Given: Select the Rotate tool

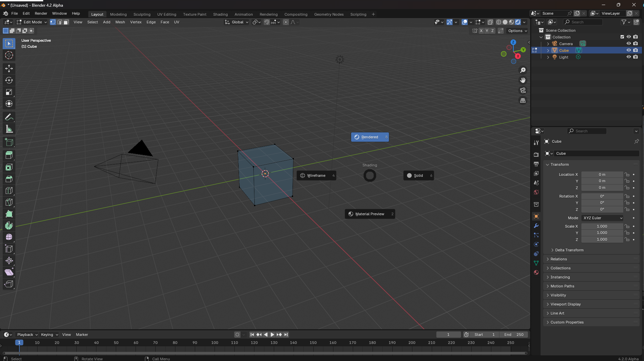Looking at the screenshot, I should coord(9,80).
